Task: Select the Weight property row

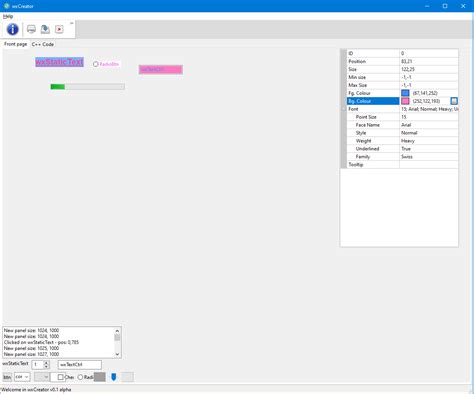Action: coord(403,141)
